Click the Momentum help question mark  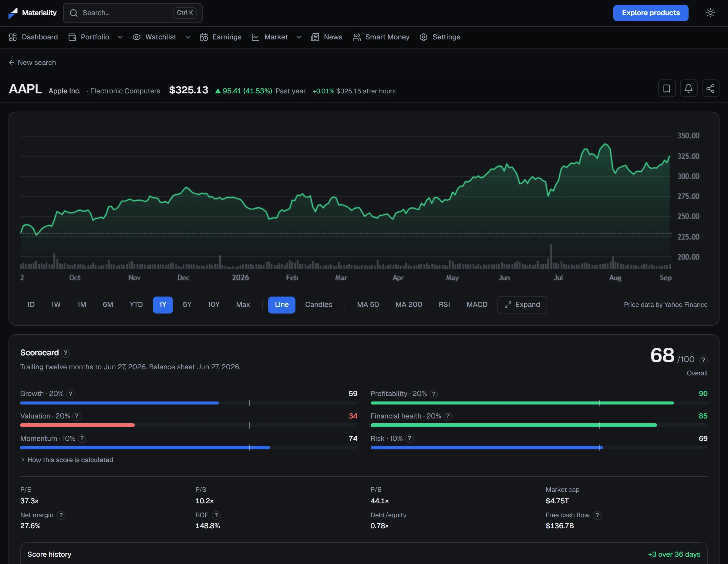[x=82, y=438]
